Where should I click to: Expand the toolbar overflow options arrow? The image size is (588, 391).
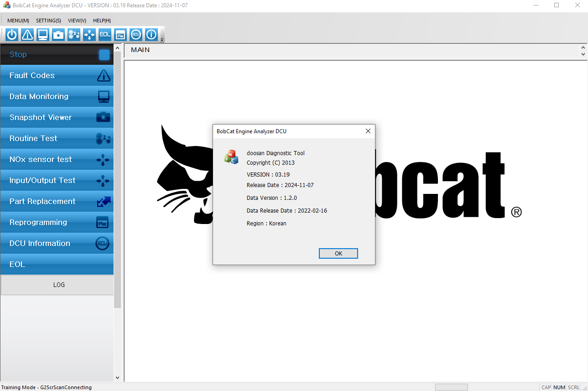[162, 40]
